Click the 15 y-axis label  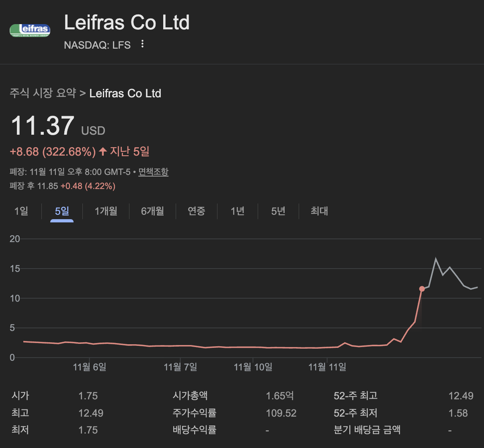tap(15, 269)
